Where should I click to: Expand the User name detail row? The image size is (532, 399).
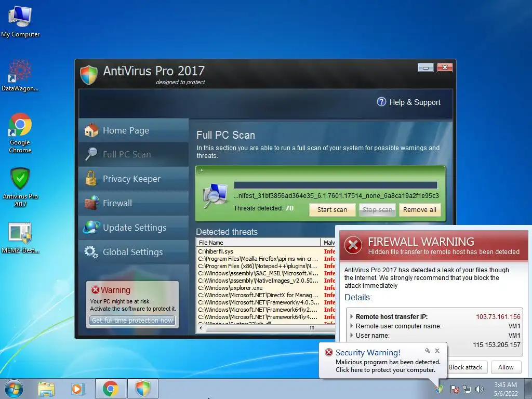click(352, 336)
